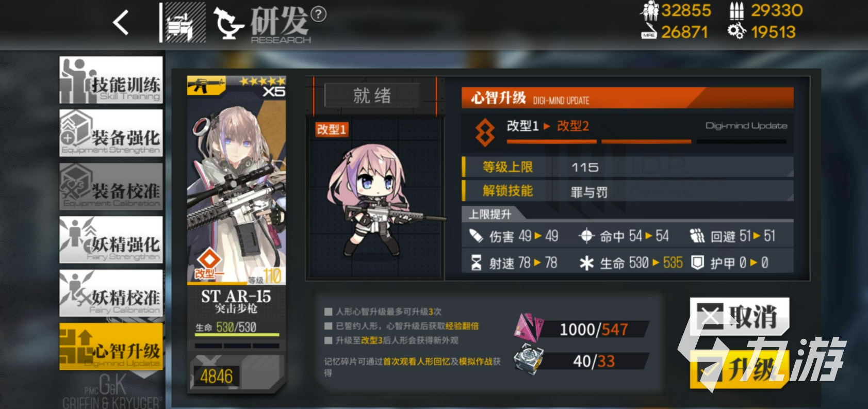
Task: Tap the ammunition resource icon
Action: [x=737, y=10]
